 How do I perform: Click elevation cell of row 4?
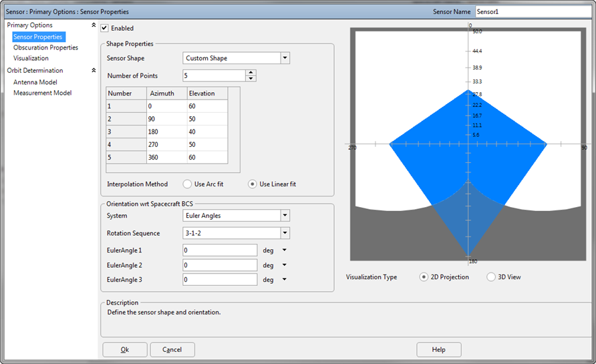pyautogui.click(x=208, y=144)
